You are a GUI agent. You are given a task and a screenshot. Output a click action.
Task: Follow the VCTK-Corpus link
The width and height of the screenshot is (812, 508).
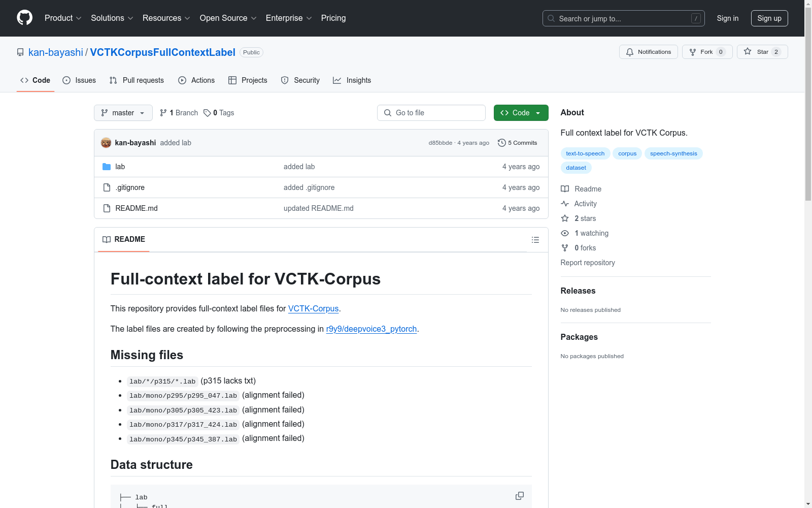tap(313, 308)
